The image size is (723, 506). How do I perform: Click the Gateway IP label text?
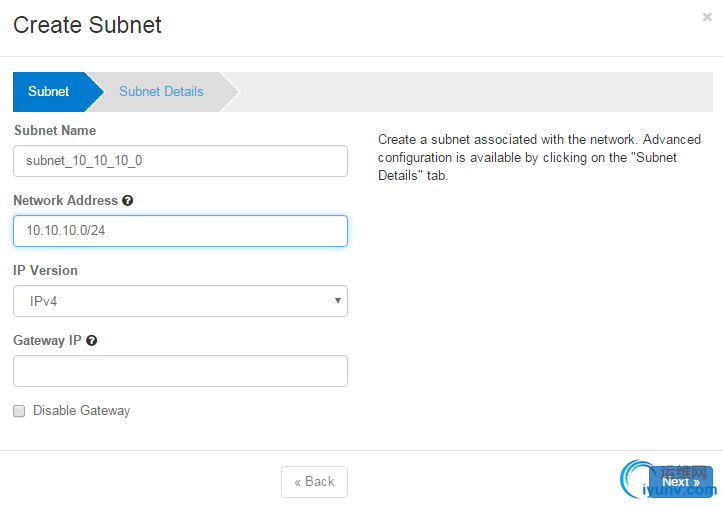pyautogui.click(x=47, y=341)
